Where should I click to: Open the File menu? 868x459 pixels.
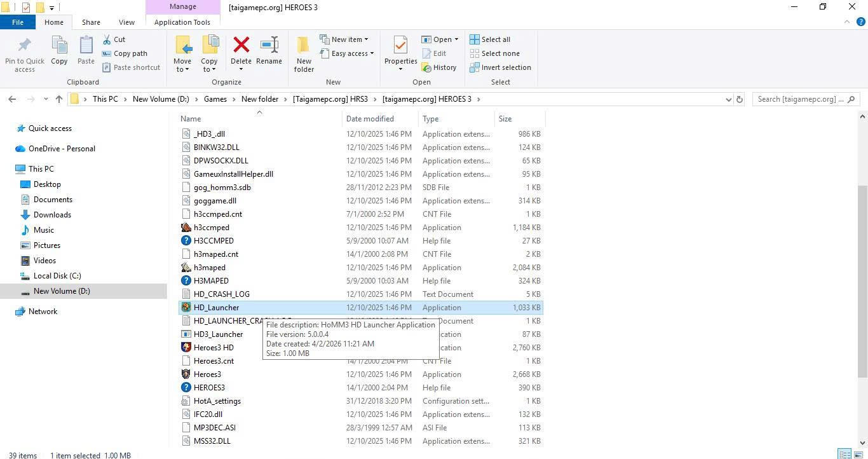18,22
